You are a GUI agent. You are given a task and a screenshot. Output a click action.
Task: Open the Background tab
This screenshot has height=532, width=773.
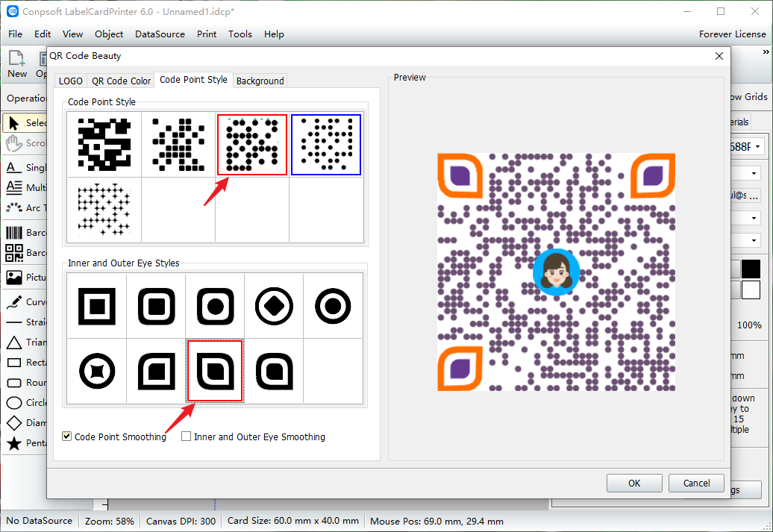[x=260, y=81]
